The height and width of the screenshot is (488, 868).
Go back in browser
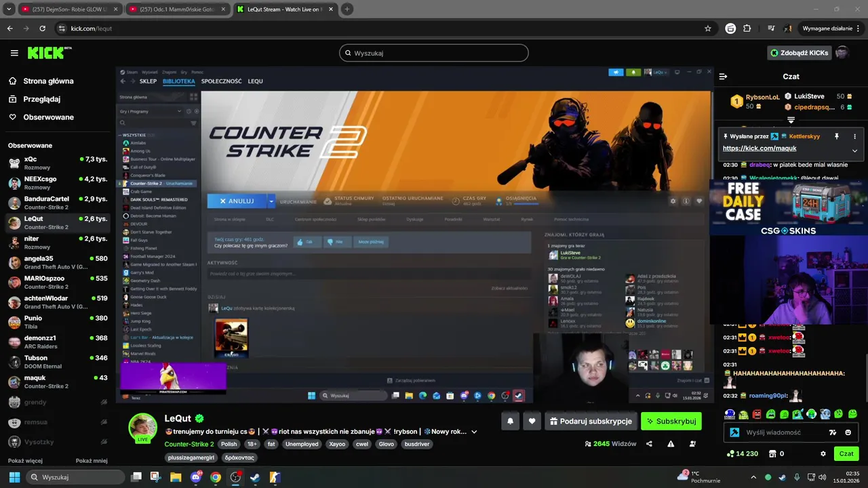tap(9, 28)
